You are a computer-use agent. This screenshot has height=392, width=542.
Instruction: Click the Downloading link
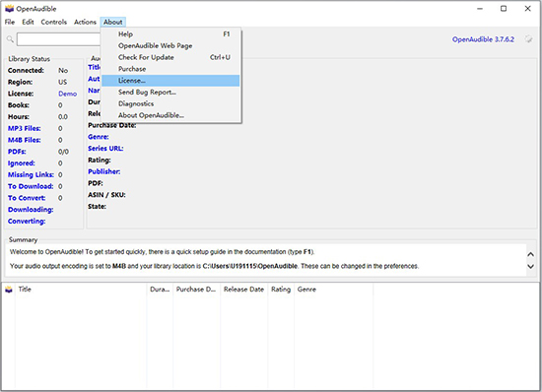pos(31,210)
